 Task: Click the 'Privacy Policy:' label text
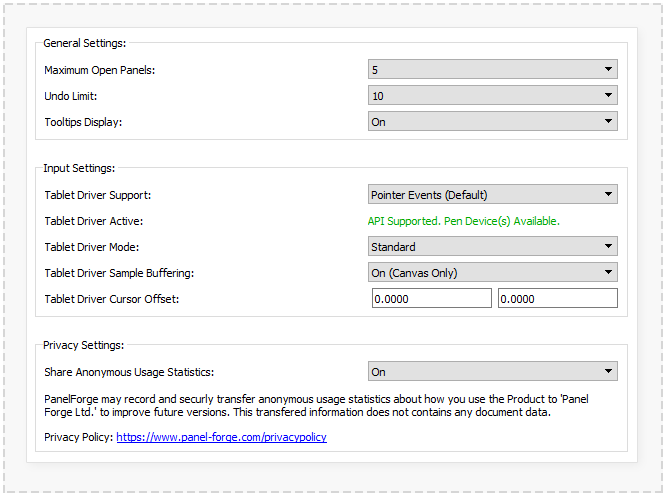(78, 437)
